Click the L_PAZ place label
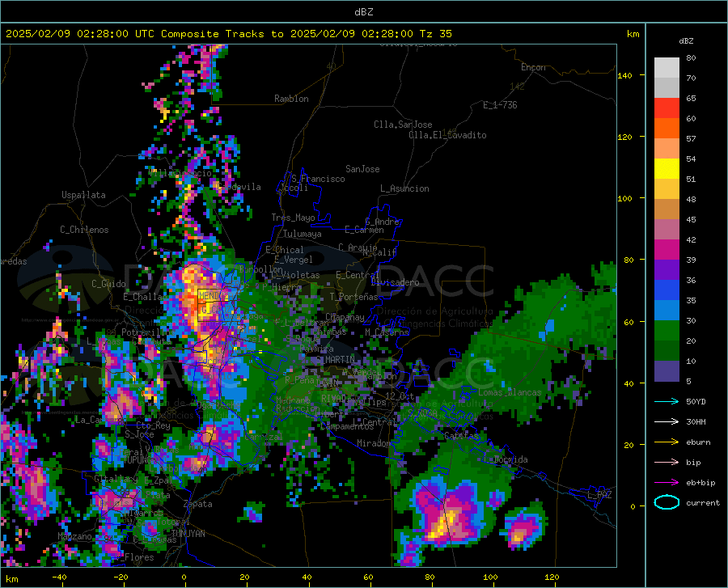Viewport: 728px width, 588px height. pos(599,495)
